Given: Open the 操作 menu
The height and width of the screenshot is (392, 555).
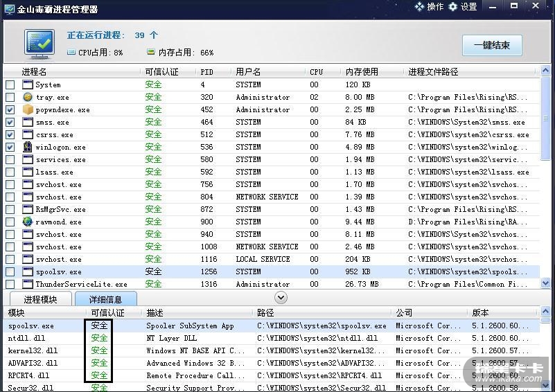Looking at the screenshot, I should click(x=429, y=7).
